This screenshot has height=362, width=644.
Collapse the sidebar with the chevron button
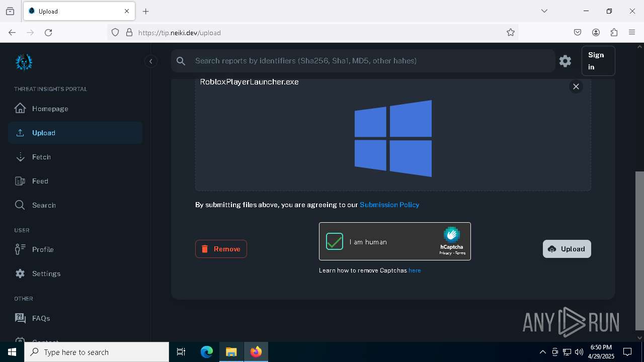pyautogui.click(x=150, y=61)
